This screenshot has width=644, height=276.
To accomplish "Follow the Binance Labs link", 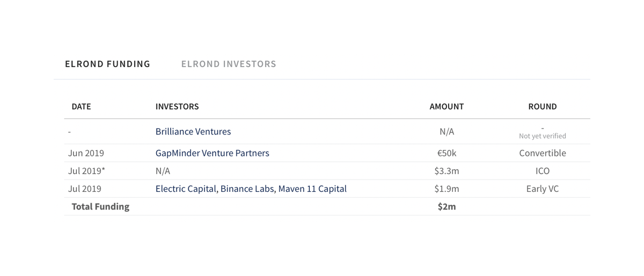I will (x=247, y=189).
